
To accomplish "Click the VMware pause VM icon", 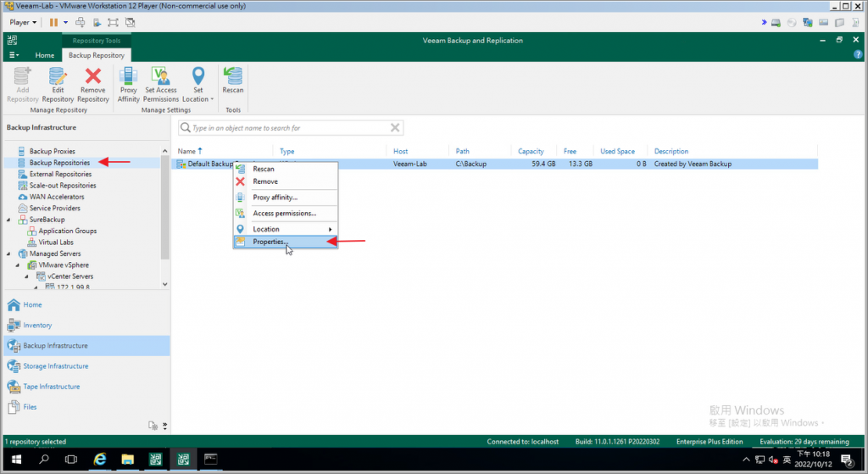I will (x=53, y=22).
